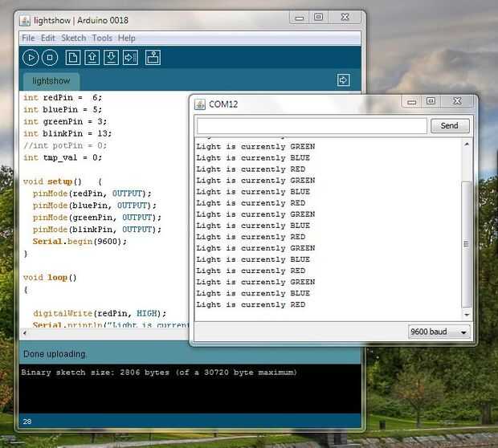Maximize the COM12 window

click(x=431, y=102)
